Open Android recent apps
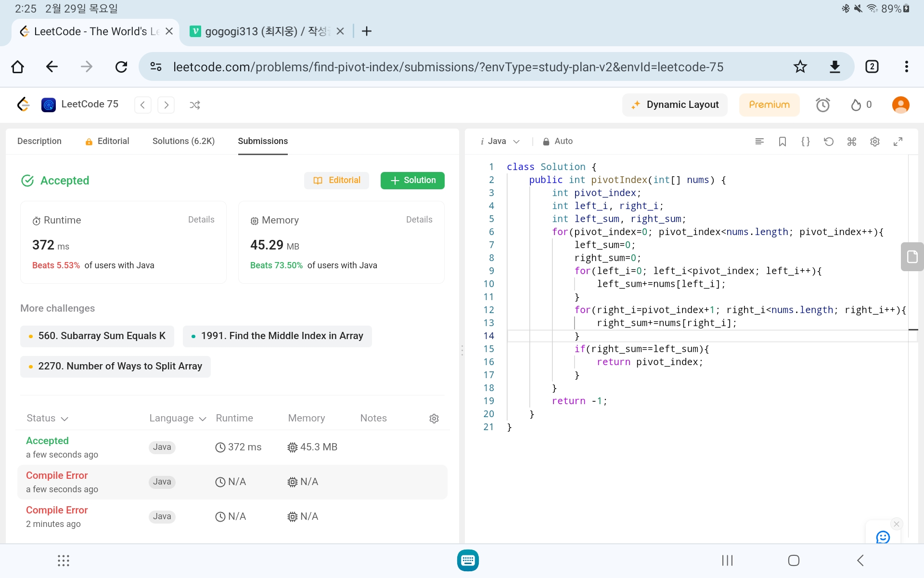The width and height of the screenshot is (924, 578). (x=727, y=561)
